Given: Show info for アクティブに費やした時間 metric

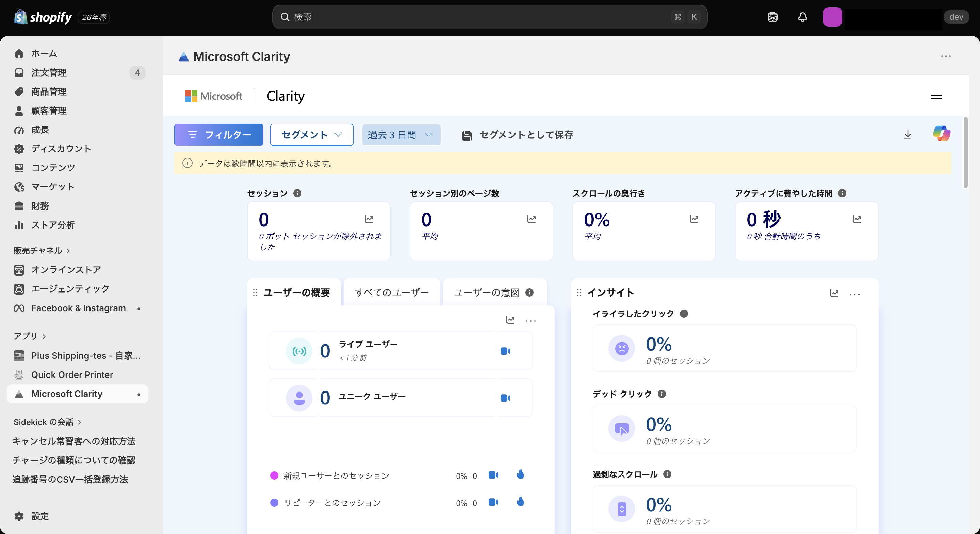Looking at the screenshot, I should [842, 193].
